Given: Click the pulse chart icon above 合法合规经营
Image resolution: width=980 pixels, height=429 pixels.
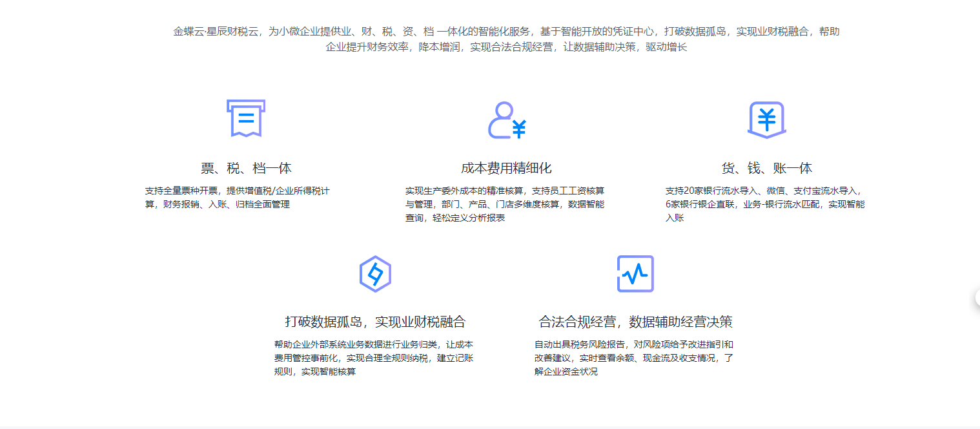Looking at the screenshot, I should point(635,274).
